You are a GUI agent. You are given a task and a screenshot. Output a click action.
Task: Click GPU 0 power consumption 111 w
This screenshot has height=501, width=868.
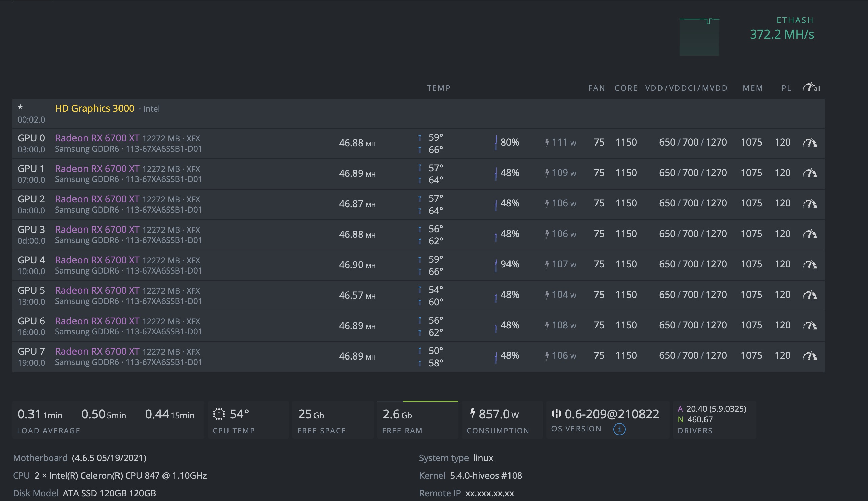(560, 143)
